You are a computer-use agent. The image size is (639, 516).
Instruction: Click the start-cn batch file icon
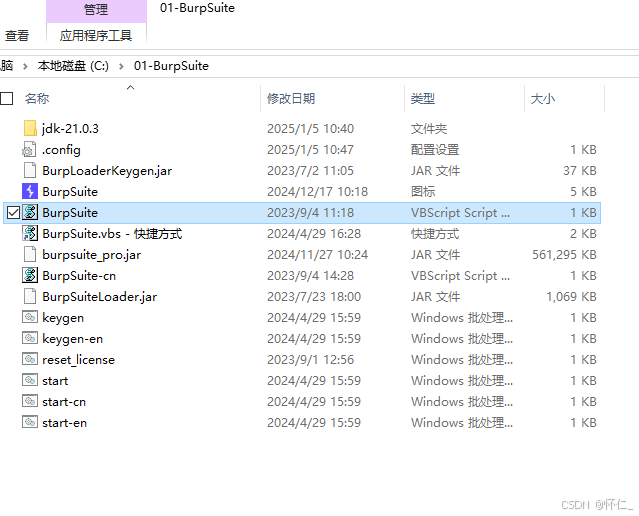click(x=30, y=401)
